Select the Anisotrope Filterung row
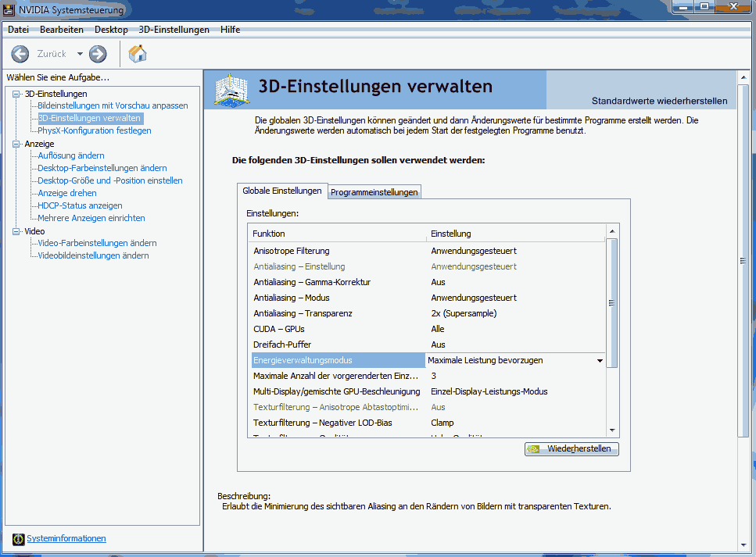The image size is (756, 557). (428, 251)
